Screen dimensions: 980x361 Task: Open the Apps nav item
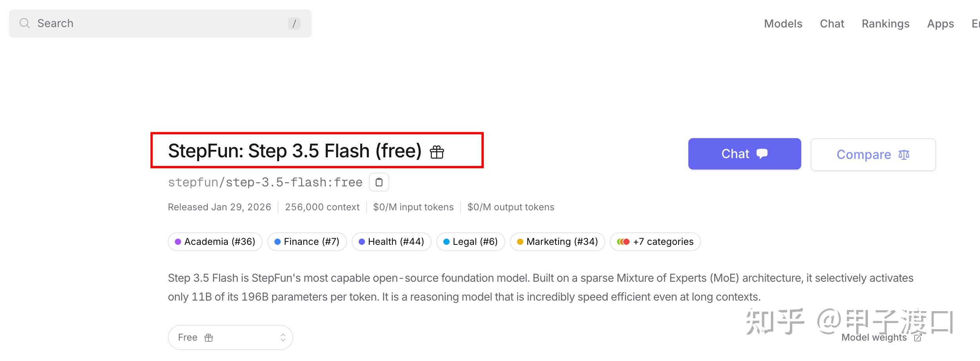coord(940,24)
